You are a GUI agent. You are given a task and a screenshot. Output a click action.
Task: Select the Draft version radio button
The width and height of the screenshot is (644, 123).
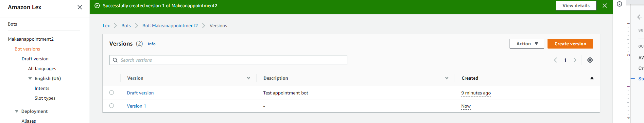coord(112,92)
